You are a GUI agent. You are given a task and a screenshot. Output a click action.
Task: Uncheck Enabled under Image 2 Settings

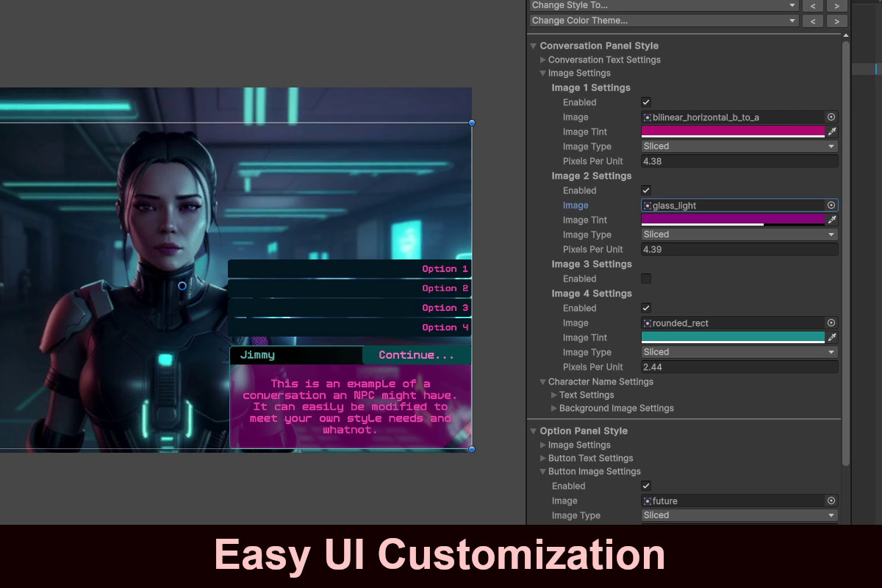(x=646, y=190)
